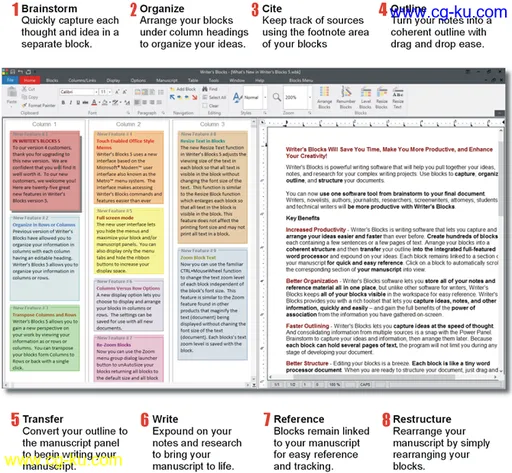Click the Select All icon in Editing group

(205, 97)
